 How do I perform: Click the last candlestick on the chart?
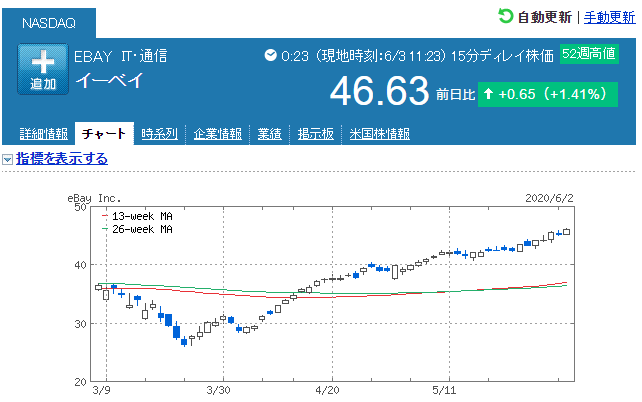tap(567, 232)
